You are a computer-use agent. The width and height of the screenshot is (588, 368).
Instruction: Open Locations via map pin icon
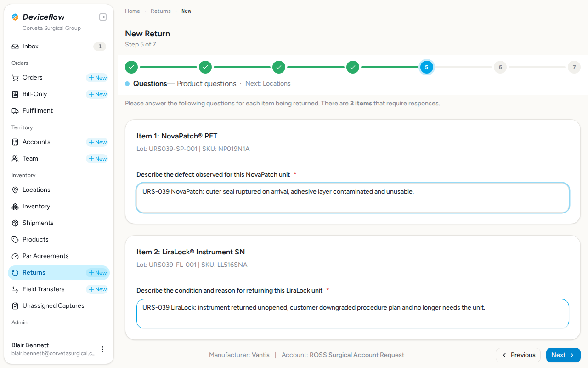click(x=15, y=190)
